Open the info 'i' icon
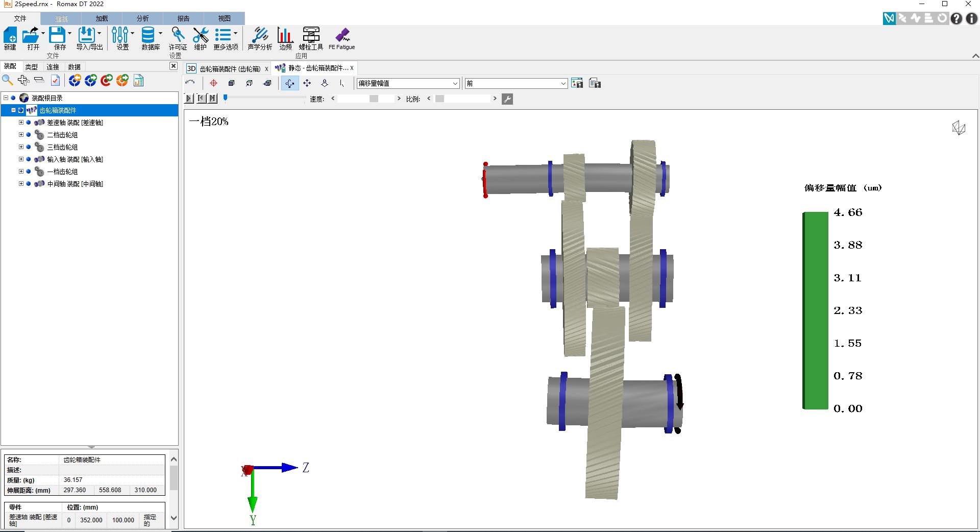The height and width of the screenshot is (532, 980). click(x=971, y=18)
